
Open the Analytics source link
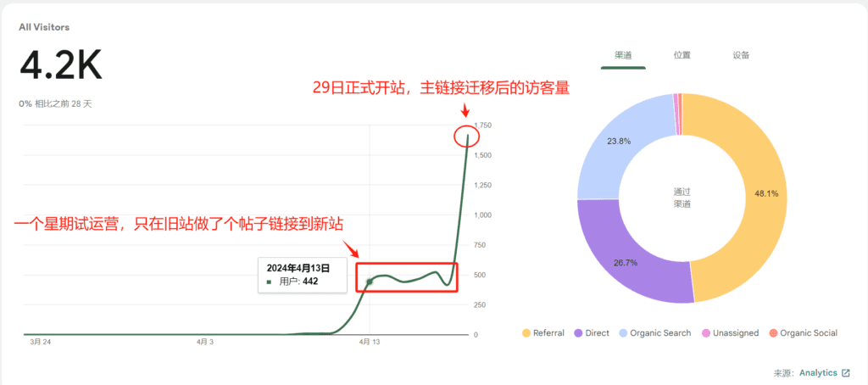click(817, 373)
